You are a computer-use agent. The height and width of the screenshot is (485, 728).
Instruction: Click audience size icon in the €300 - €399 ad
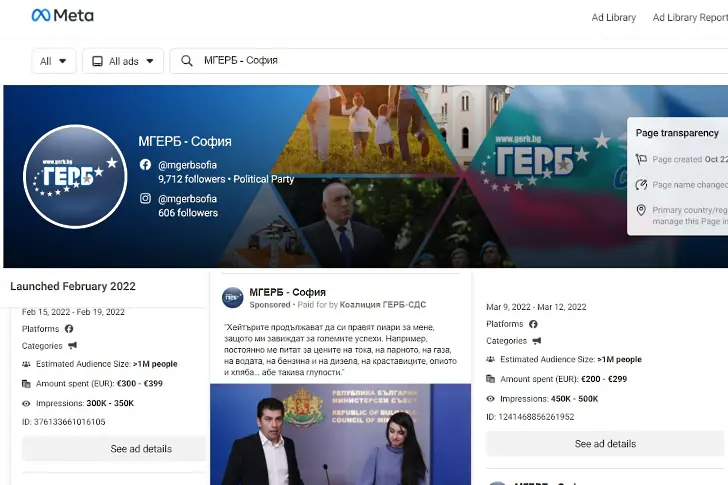click(26, 364)
